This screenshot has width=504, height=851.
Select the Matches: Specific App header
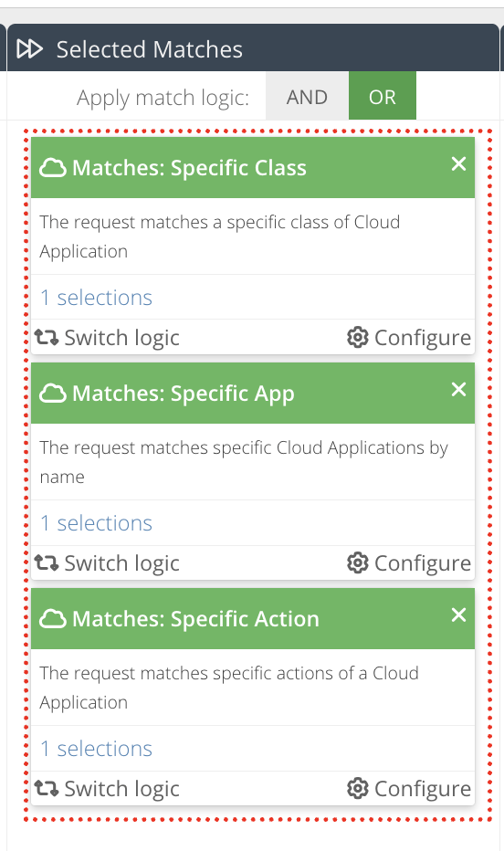[253, 393]
